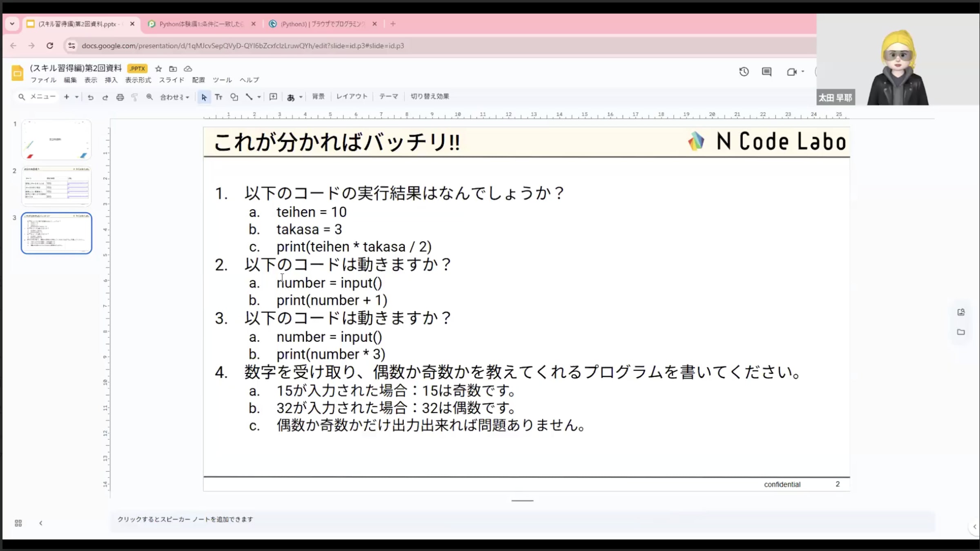Click the move to folder icon
Viewport: 980px width, 551px height.
pyautogui.click(x=173, y=69)
